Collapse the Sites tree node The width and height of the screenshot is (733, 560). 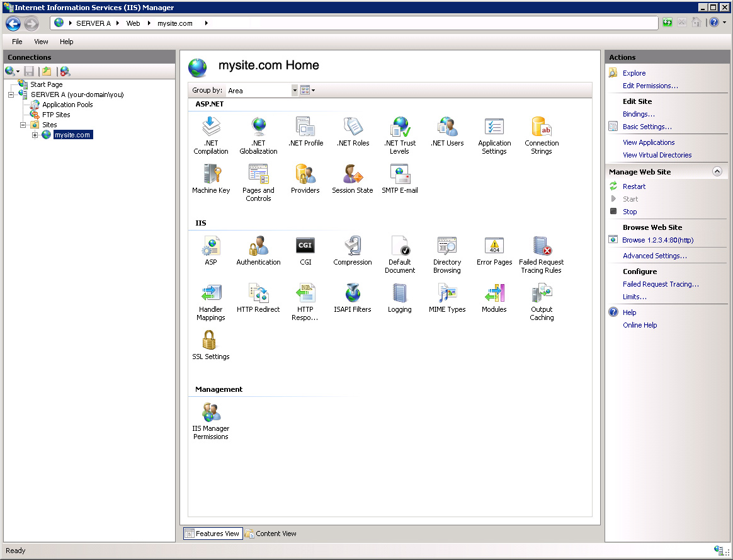[23, 125]
